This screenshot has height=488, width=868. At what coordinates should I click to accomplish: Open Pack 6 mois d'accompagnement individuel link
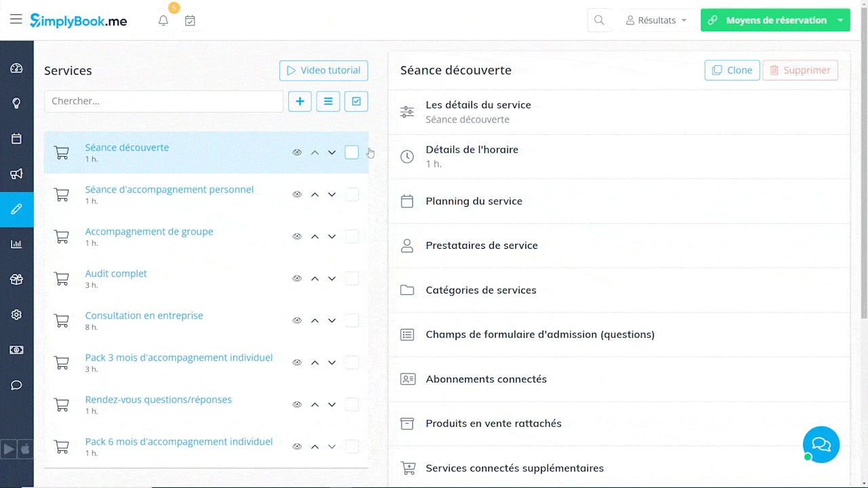pos(179,442)
